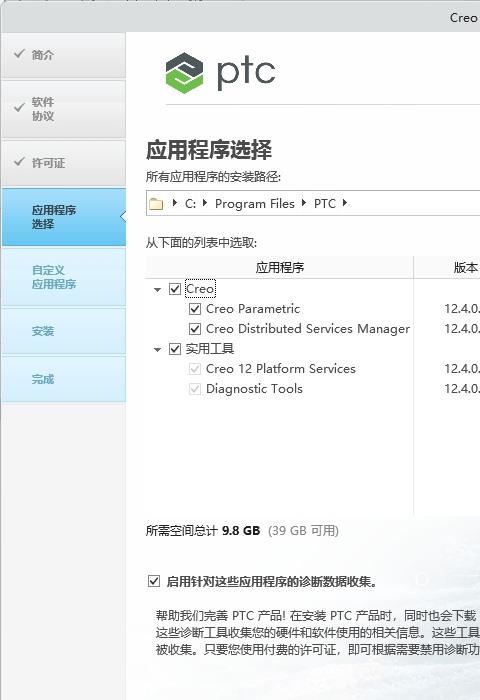
Task: Click the installation path input field
Action: point(313,203)
